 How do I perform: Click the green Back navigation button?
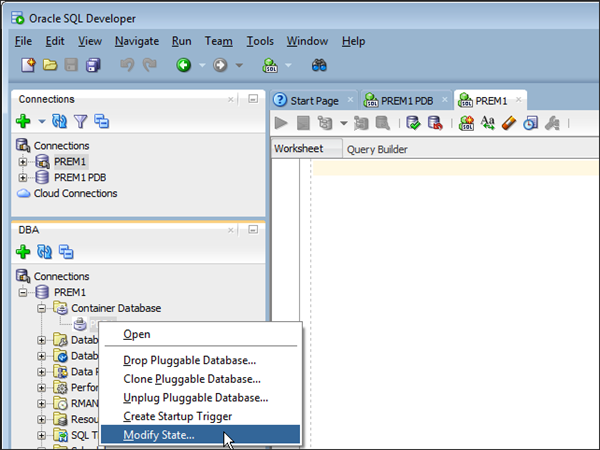(184, 65)
